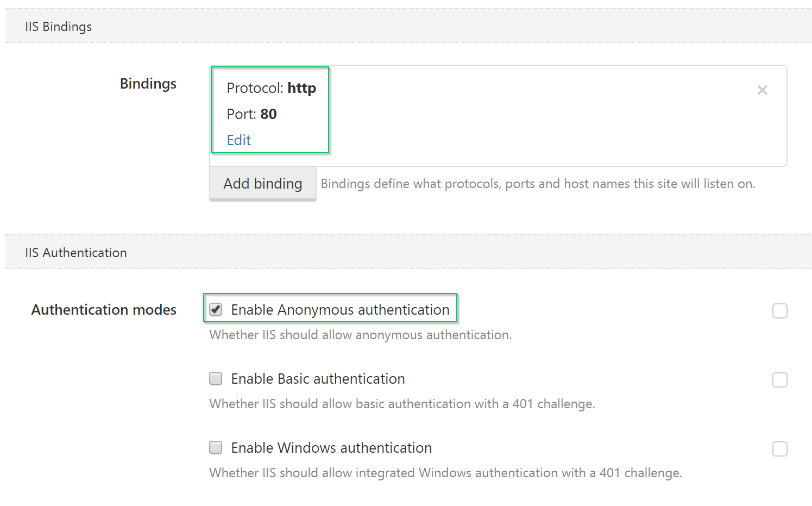Untick the Enable Anonymous authentication checkbox
Viewport: 812px width, 506px height.
pos(216,310)
